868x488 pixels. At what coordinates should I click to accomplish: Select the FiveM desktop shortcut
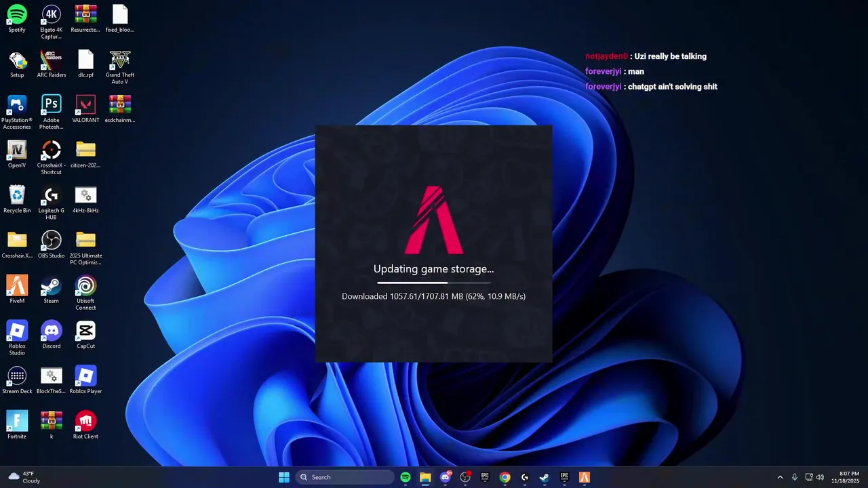[x=17, y=290]
